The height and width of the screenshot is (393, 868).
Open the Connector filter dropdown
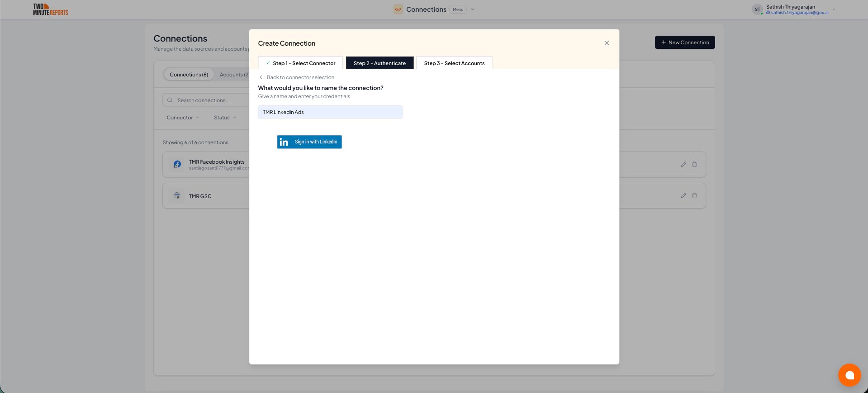tap(183, 118)
